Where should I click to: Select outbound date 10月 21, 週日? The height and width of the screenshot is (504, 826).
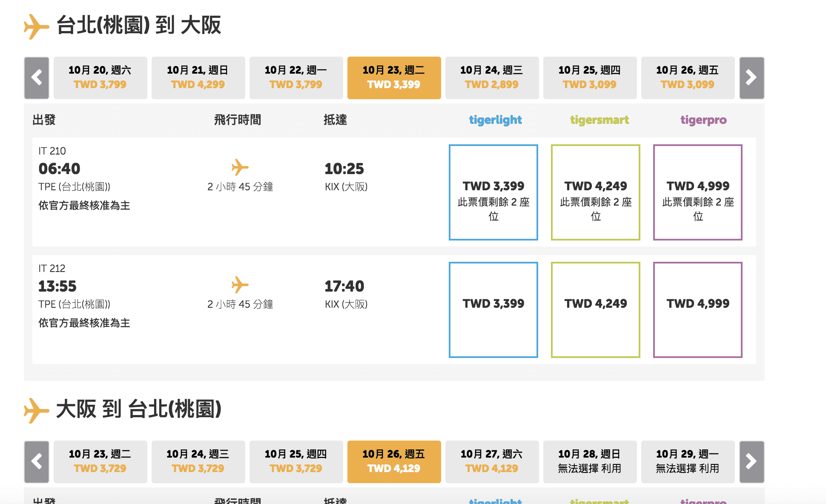coord(198,78)
